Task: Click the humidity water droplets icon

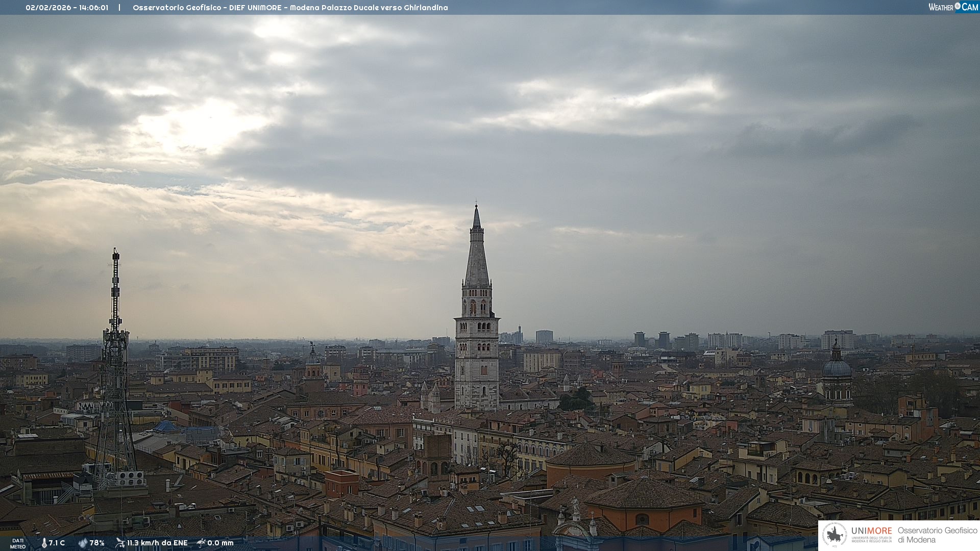Action: (x=83, y=543)
